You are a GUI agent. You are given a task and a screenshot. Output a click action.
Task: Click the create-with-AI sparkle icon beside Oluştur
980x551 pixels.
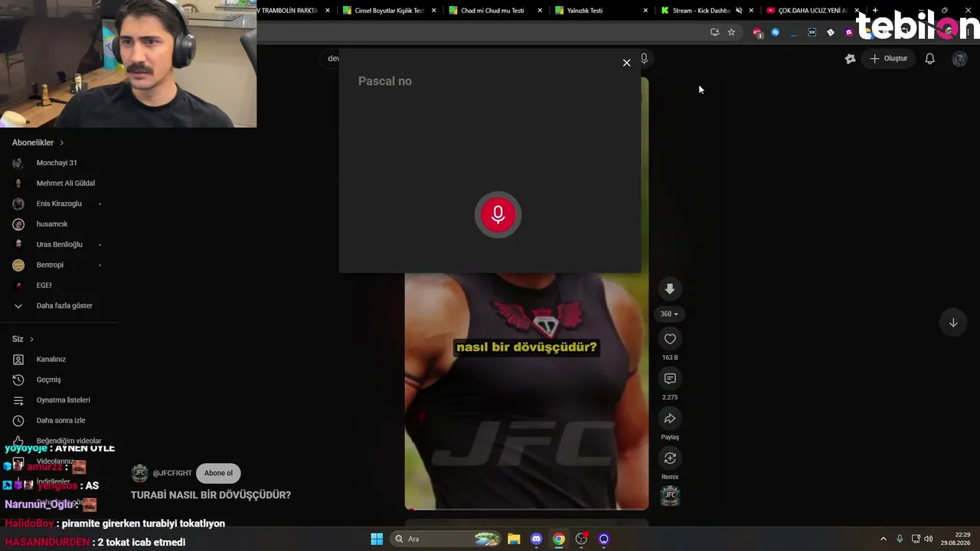coord(850,58)
